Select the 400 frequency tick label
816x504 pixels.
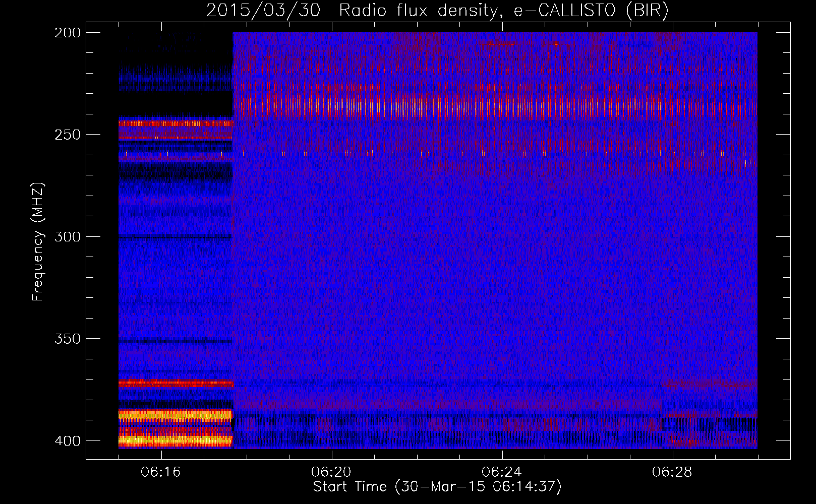point(68,441)
